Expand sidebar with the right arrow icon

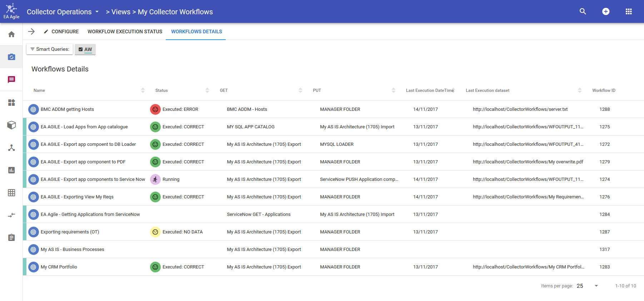[x=31, y=31]
